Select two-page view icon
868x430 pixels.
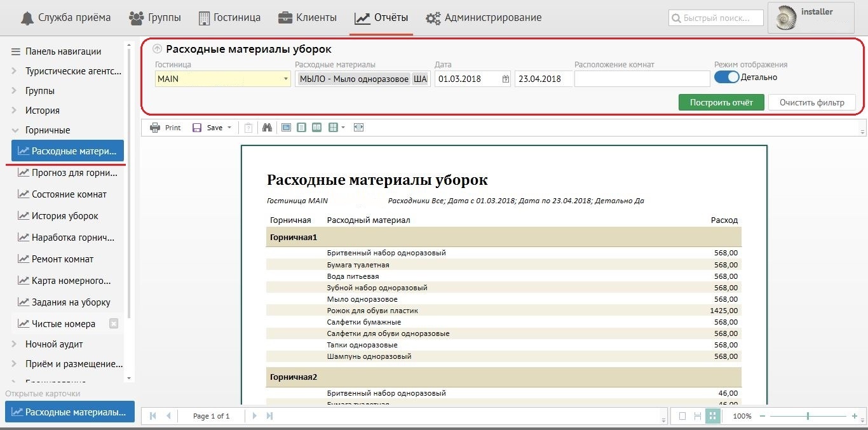[316, 128]
